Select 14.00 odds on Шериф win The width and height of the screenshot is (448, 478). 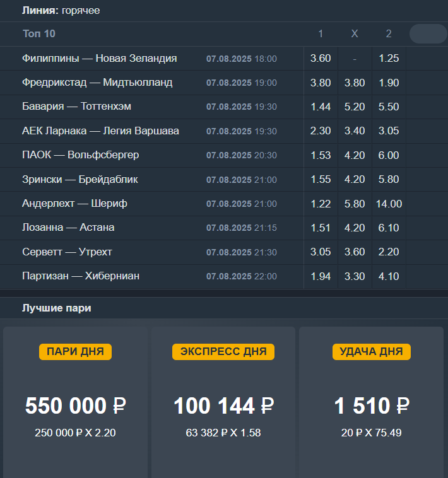click(x=389, y=204)
